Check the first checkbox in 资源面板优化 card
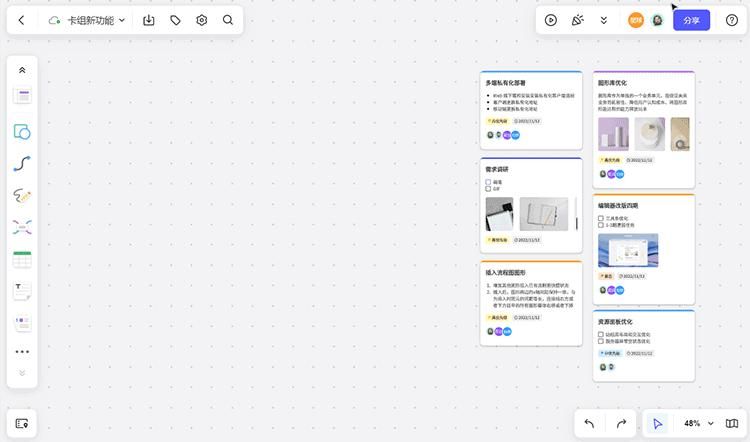Viewport: 750px width, 442px height. coord(601,334)
